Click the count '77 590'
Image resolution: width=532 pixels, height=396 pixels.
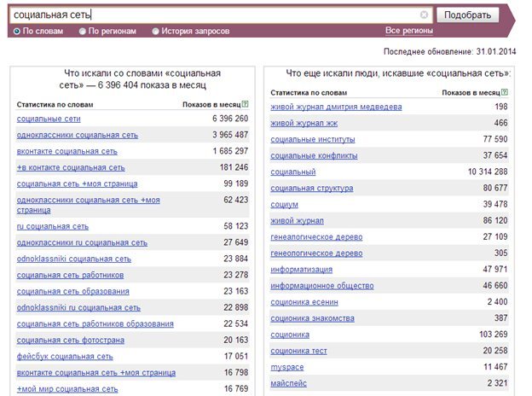pos(495,139)
